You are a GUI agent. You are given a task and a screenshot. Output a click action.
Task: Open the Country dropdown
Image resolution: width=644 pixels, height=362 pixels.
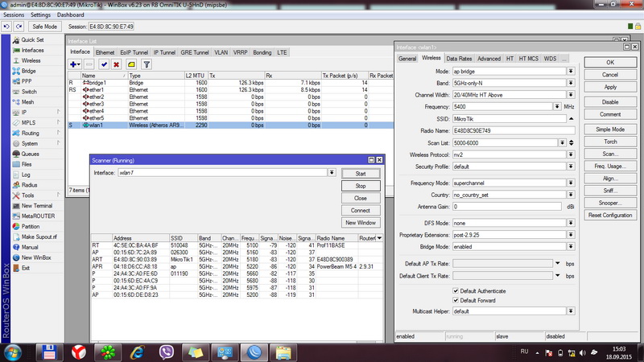571,195
